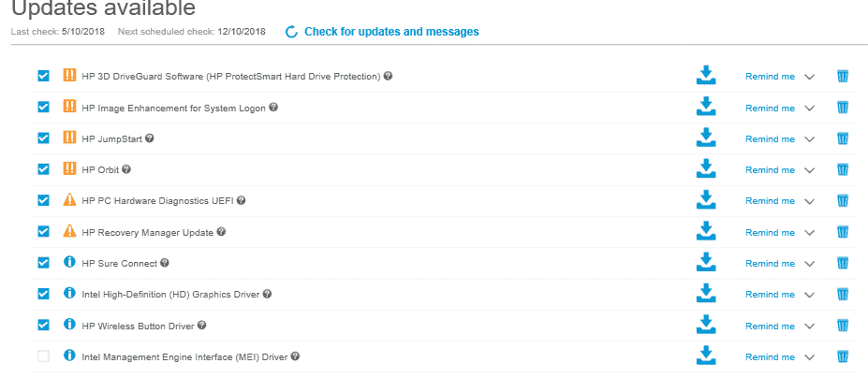868x392 pixels.
Task: Open Remind me dropdown arrow for HP Recovery Manager
Action: click(x=809, y=233)
